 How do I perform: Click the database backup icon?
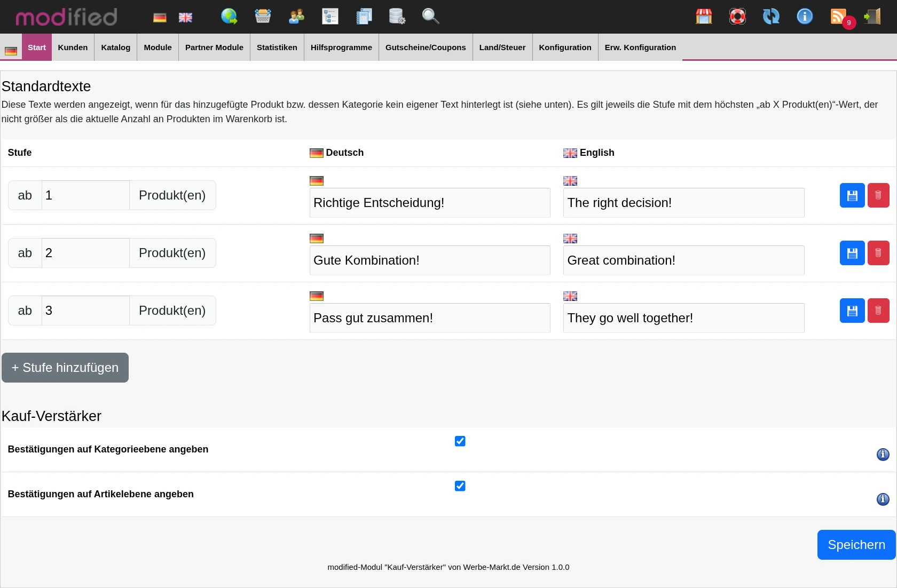[x=397, y=17]
